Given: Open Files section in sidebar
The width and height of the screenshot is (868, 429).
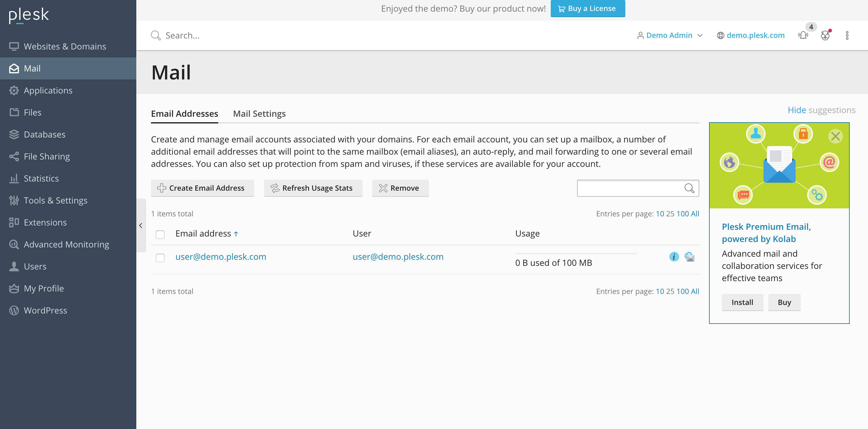Looking at the screenshot, I should coord(68,112).
